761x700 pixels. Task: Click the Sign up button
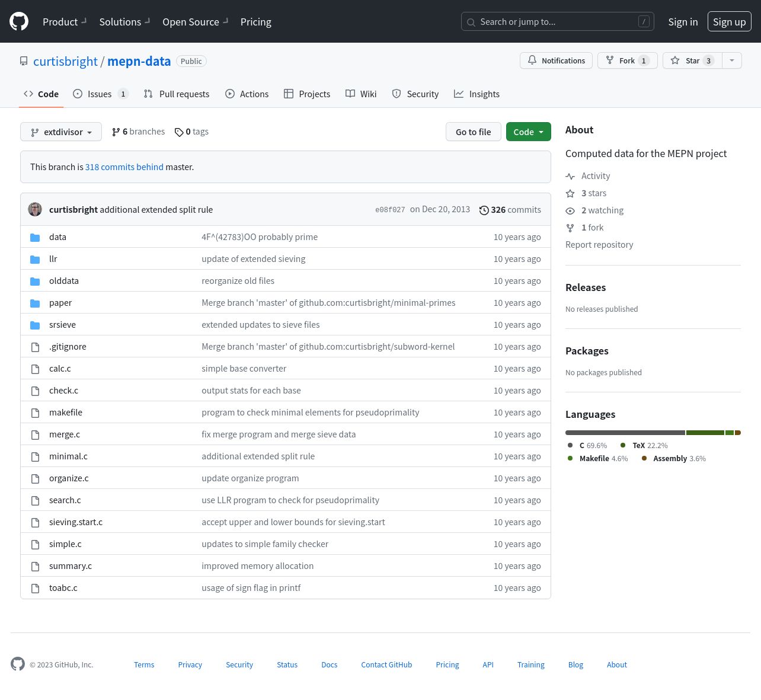730,21
